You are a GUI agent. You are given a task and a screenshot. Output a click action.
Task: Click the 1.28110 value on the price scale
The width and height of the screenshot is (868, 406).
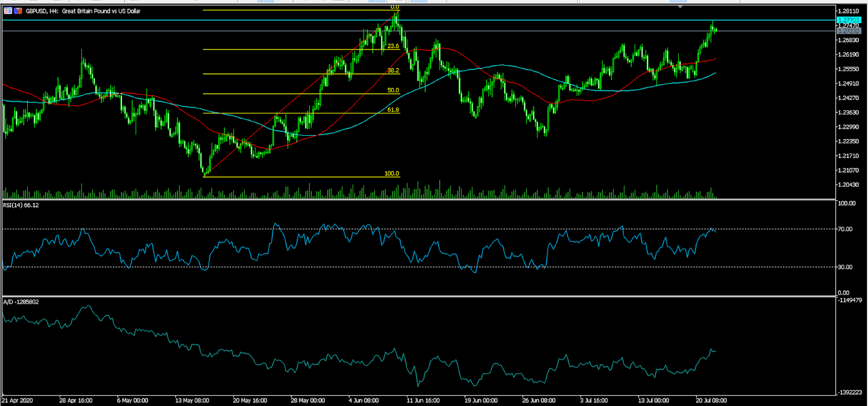click(x=848, y=11)
